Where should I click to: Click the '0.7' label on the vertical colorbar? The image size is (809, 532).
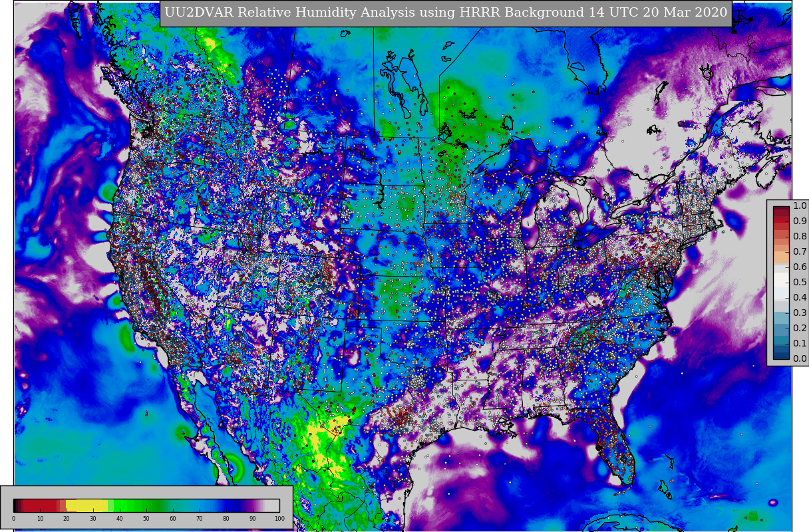coord(800,252)
